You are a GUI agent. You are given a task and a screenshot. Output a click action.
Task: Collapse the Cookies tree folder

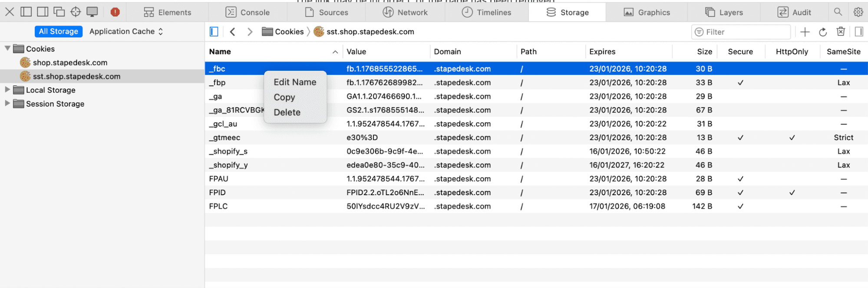(7, 49)
